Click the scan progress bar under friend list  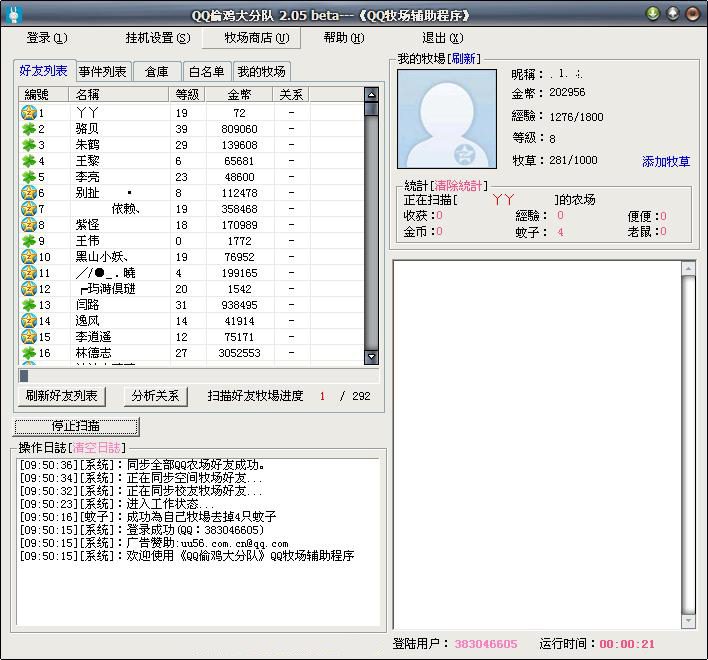[198, 376]
